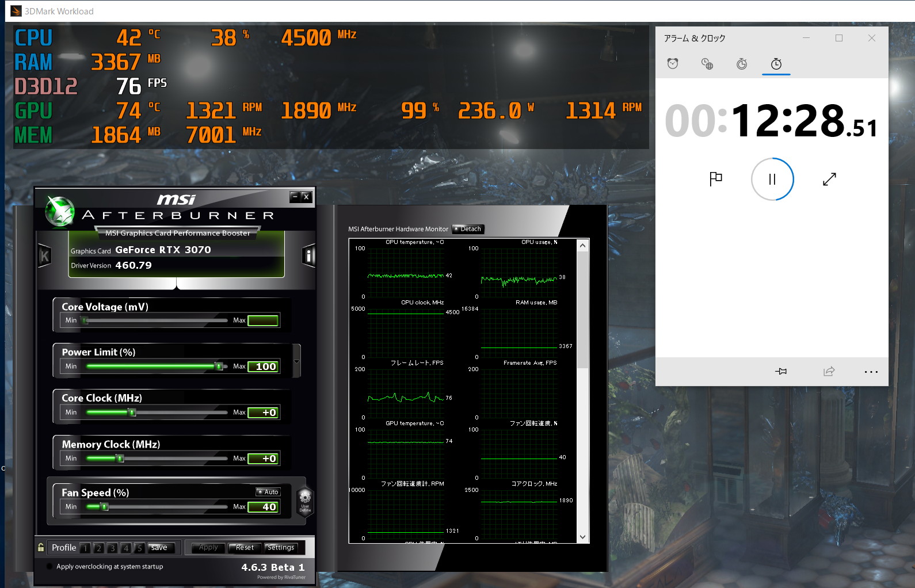Reset Afterburner settings with Reset button

click(x=245, y=548)
